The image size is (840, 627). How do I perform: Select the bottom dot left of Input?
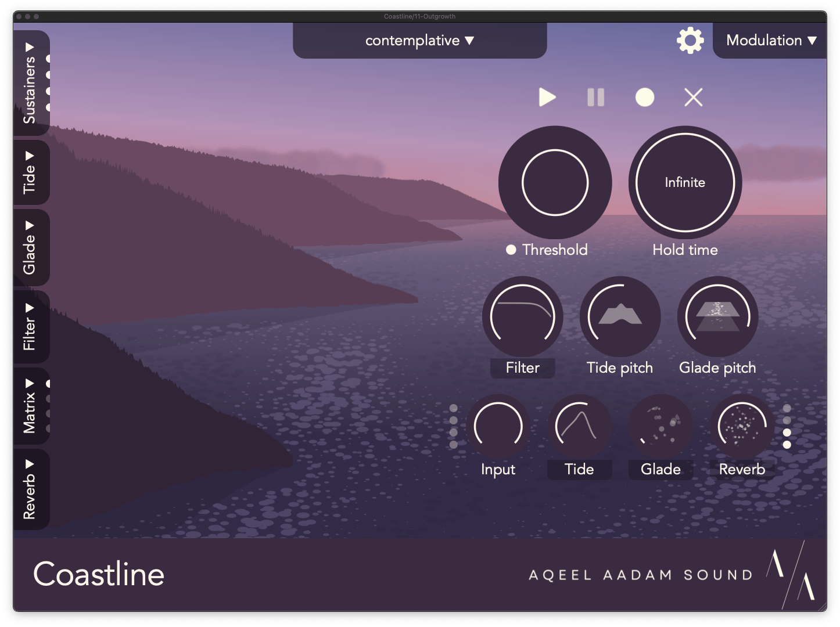point(454,445)
